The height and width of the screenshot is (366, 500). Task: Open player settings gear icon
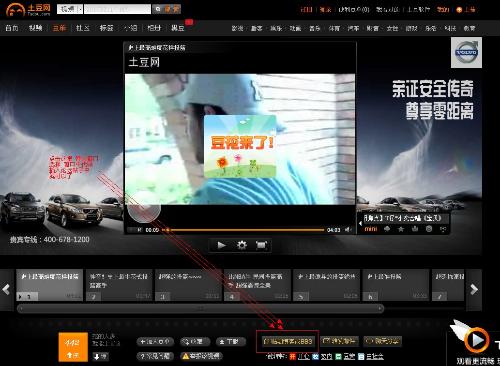point(242,245)
